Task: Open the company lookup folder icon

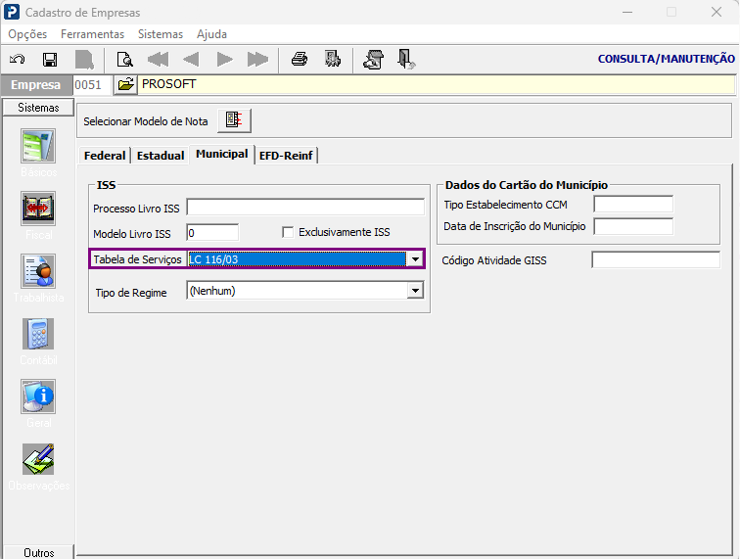Action: click(125, 85)
